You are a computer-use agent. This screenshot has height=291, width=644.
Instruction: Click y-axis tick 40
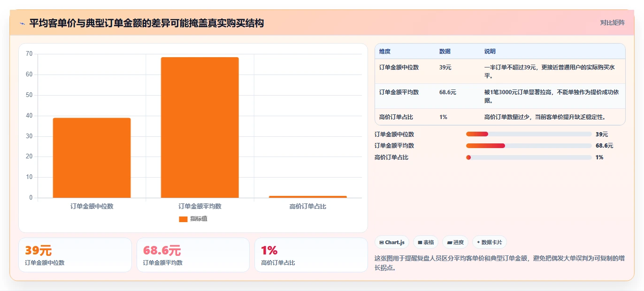pyautogui.click(x=30, y=116)
